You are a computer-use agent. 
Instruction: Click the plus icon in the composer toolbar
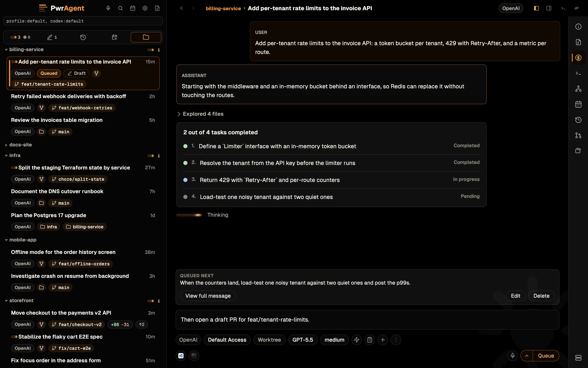[x=383, y=340]
